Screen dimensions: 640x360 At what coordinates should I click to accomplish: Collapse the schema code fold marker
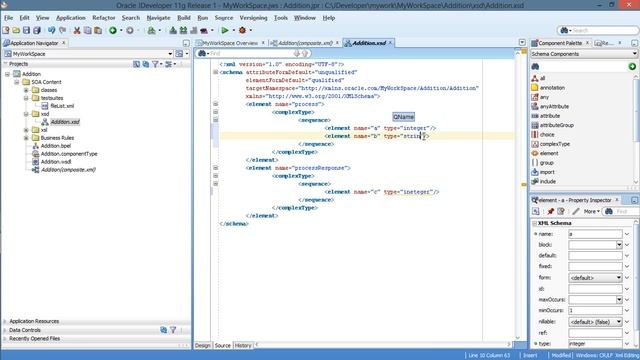point(216,72)
